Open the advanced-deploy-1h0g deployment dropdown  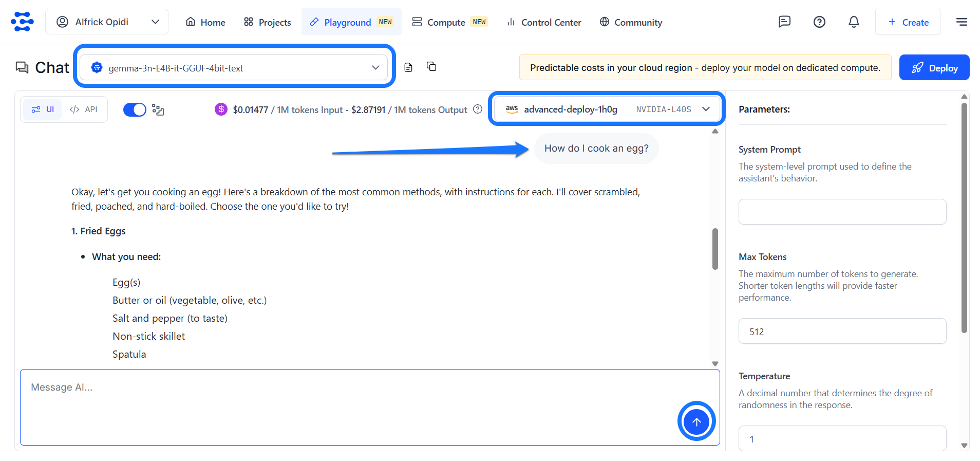(607, 109)
